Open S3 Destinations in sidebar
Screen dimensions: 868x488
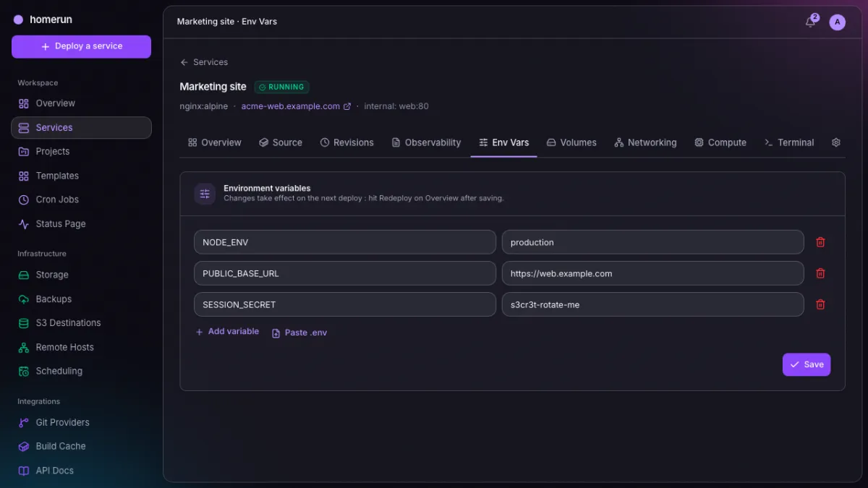[x=81, y=322]
